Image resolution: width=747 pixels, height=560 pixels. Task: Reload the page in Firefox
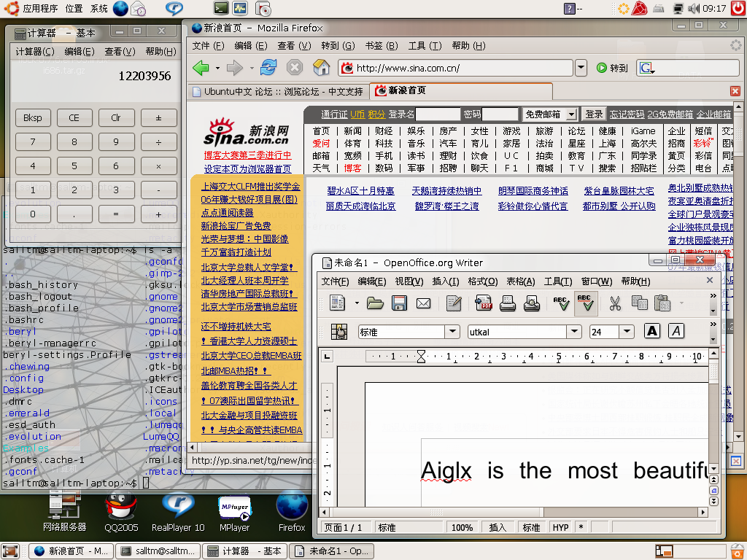(x=268, y=67)
